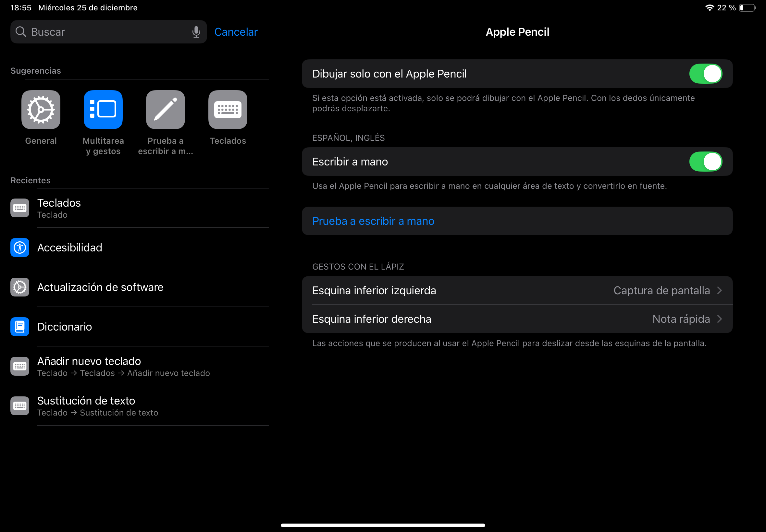Tap the pencil Prueba a escribir icon
Viewport: 766px width, 532px height.
coord(166,110)
